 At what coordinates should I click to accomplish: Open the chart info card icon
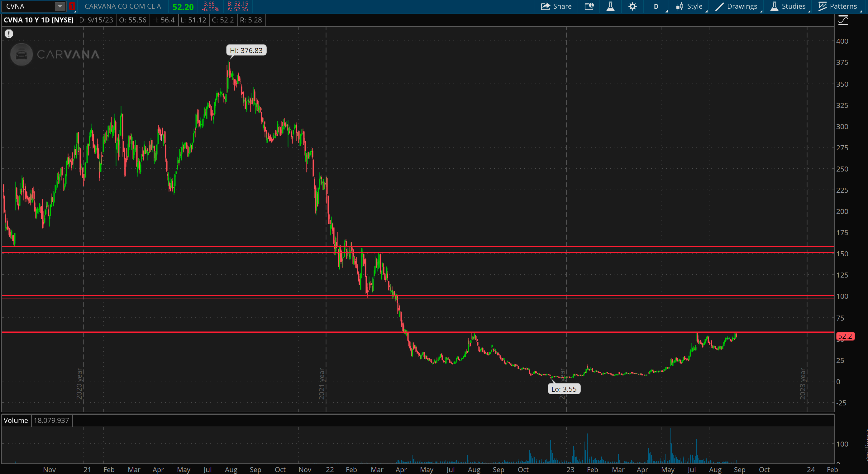[x=589, y=7]
